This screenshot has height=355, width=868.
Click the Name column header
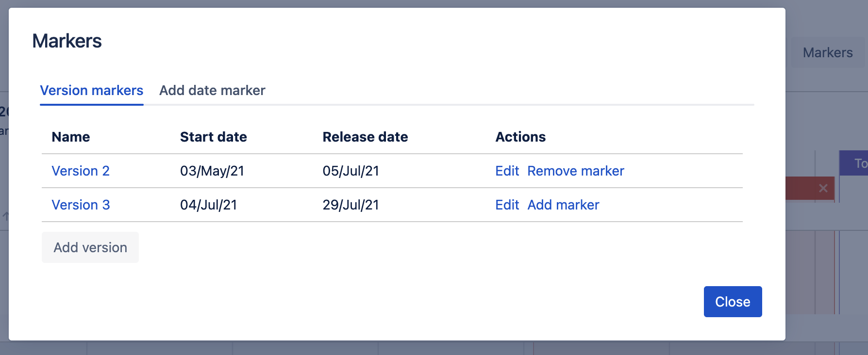71,137
